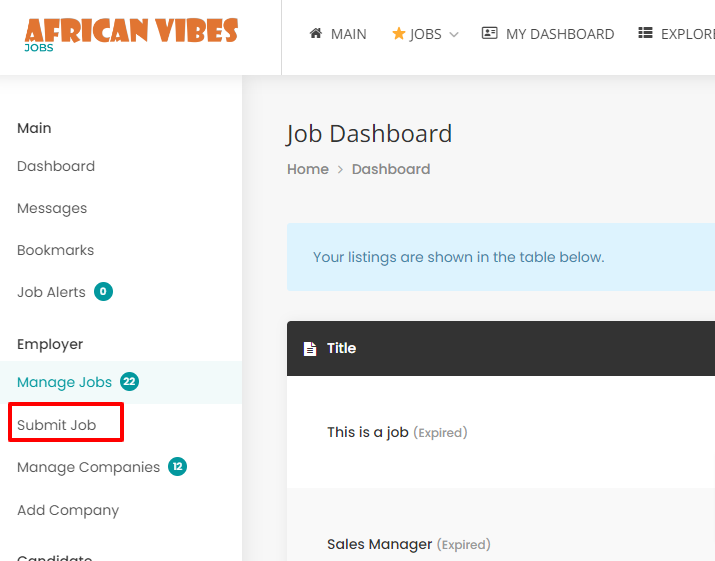This screenshot has height=561, width=715.
Task: Click the star icon beside JOBS
Action: point(399,33)
